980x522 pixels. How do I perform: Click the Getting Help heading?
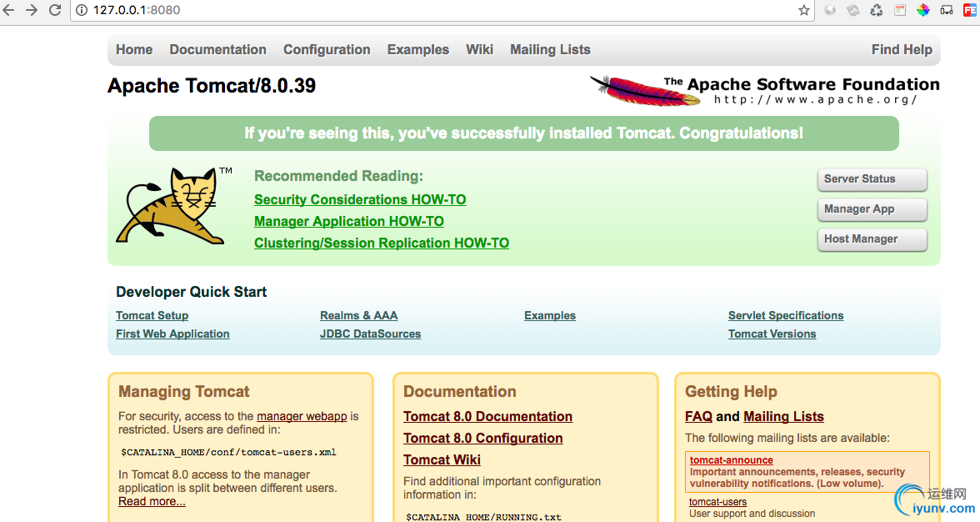coord(732,391)
